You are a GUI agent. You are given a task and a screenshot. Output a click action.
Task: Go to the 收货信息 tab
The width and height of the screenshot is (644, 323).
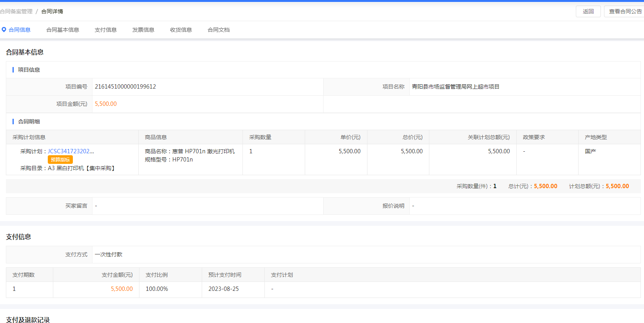coord(181,30)
